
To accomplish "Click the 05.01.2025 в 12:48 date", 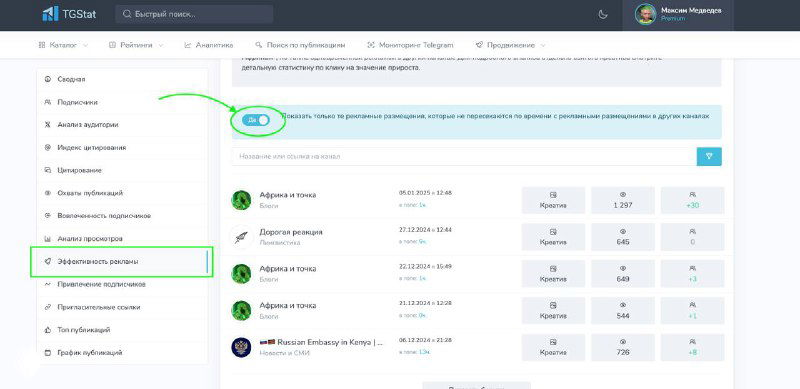I will (x=425, y=193).
